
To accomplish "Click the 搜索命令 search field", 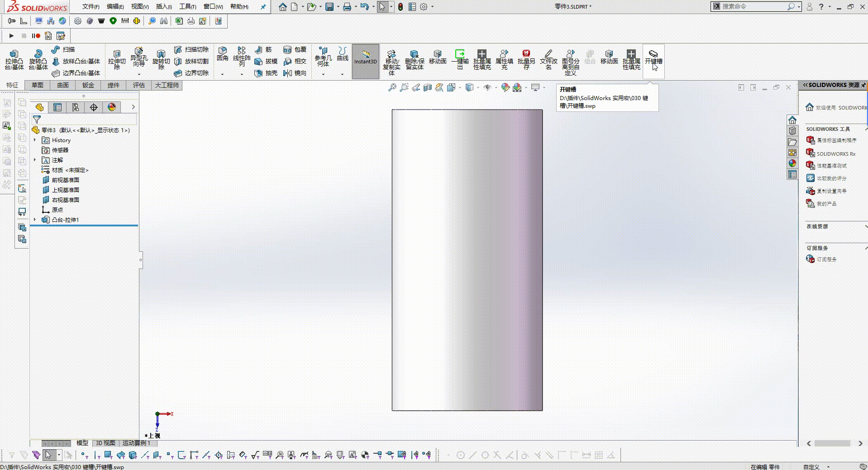I will [x=754, y=6].
